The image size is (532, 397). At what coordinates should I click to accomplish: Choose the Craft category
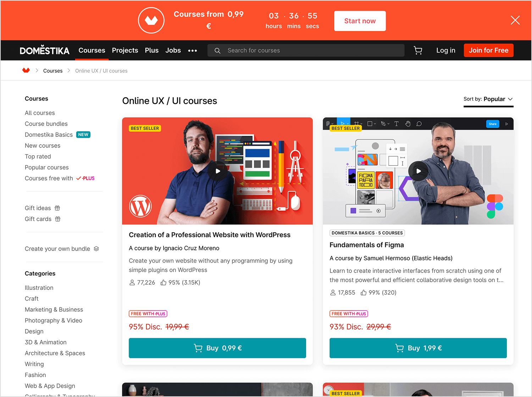pos(32,299)
